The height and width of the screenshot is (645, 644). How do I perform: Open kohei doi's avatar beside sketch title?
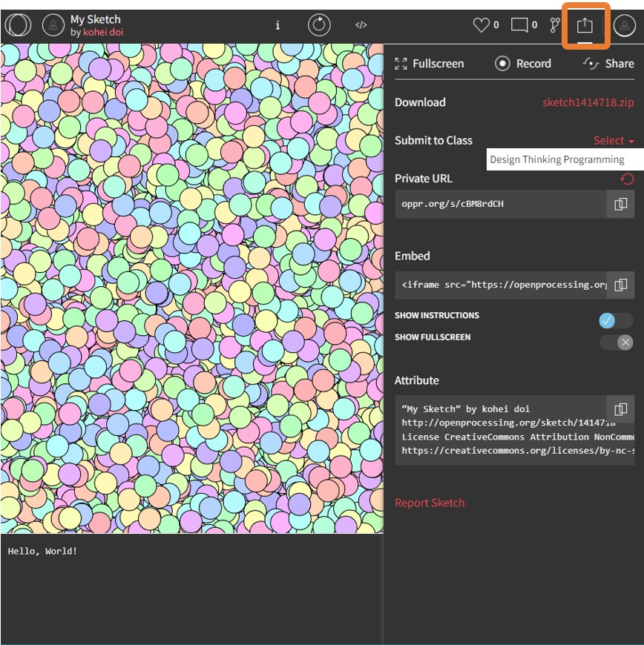click(x=53, y=25)
